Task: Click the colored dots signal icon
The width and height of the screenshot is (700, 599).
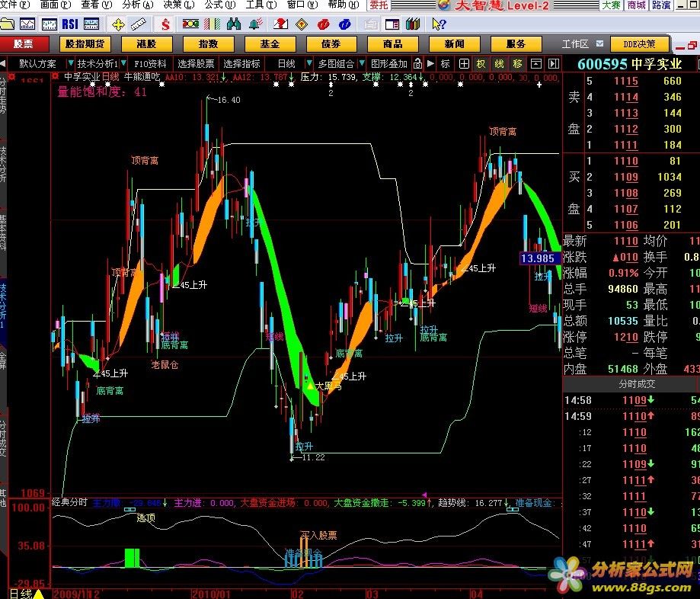Action: pos(190,24)
